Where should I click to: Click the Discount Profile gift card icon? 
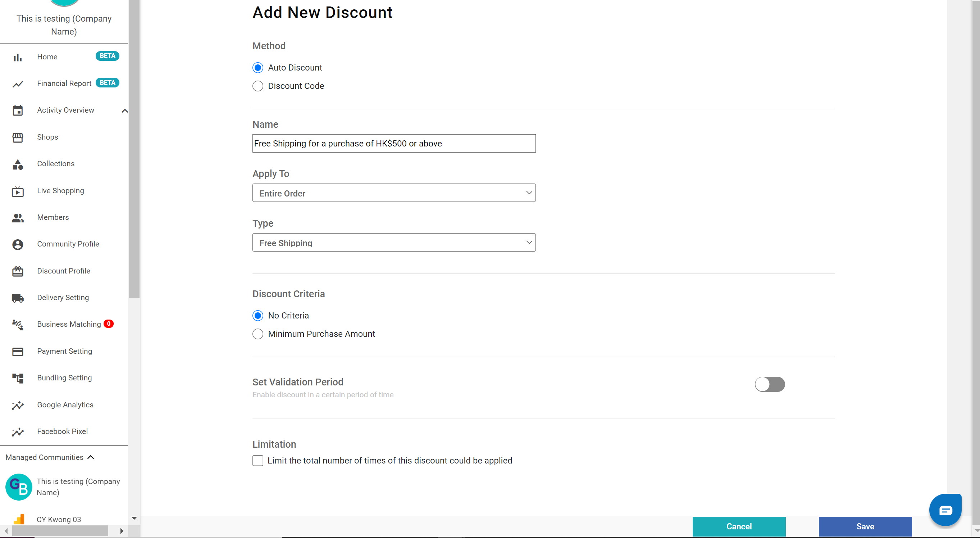pyautogui.click(x=18, y=271)
